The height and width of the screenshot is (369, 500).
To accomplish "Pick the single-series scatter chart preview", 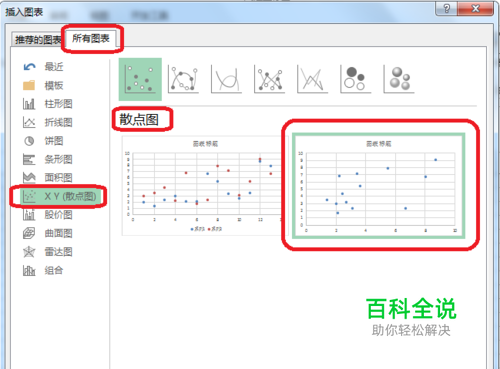I will tap(379, 186).
